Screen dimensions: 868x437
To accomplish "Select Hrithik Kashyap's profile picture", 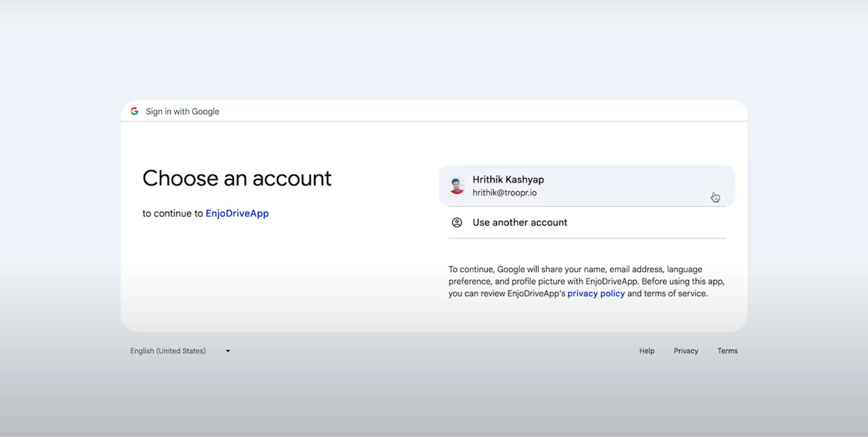I will (457, 186).
